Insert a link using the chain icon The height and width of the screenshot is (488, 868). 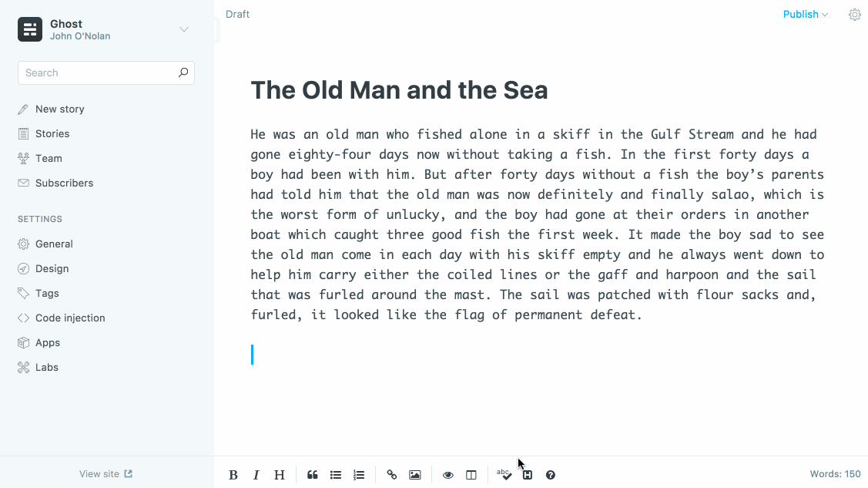[392, 475]
